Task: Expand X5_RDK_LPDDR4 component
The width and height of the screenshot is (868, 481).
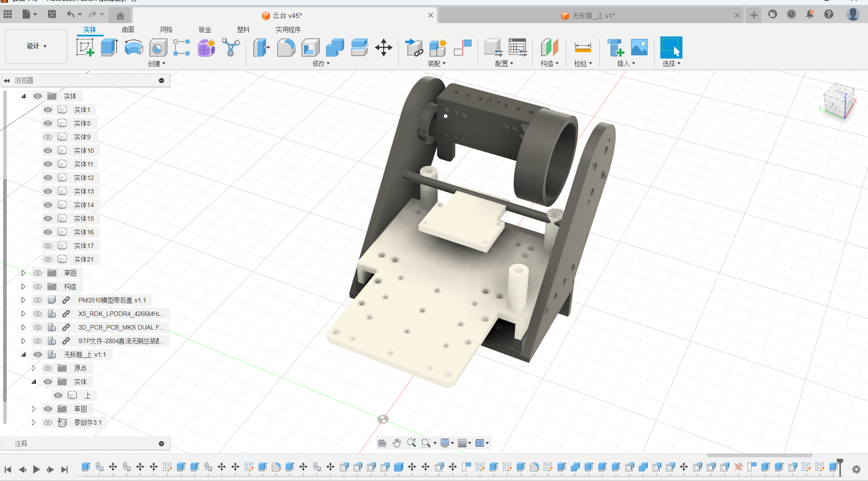Action: tap(24, 314)
